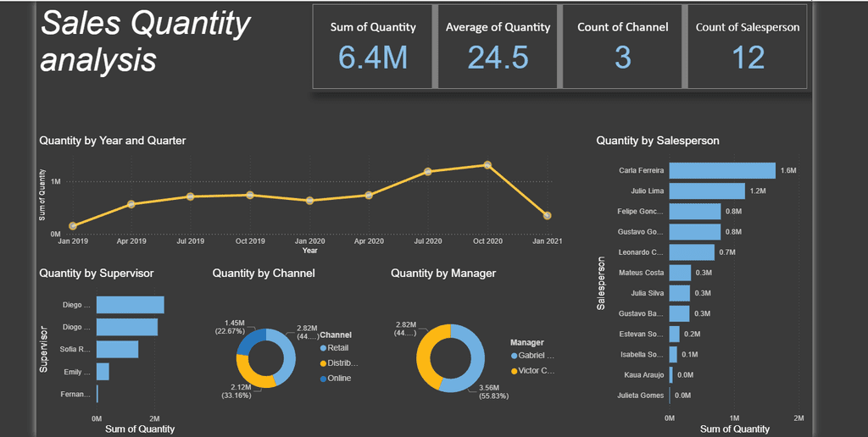Click the 1.6M data label
Image resolution: width=868 pixels, height=437 pixels.
pos(788,170)
